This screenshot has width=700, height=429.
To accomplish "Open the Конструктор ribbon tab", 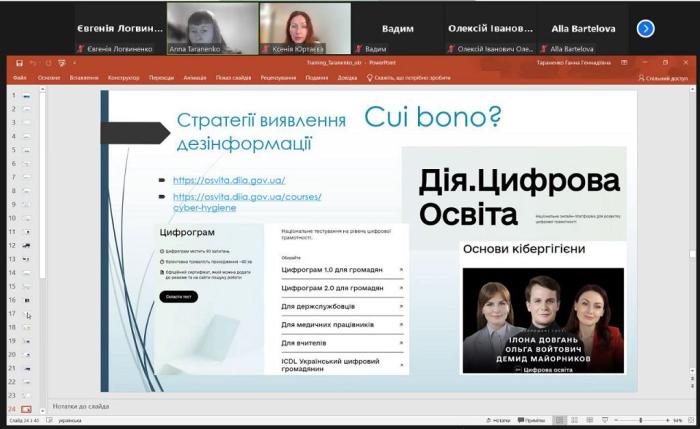I will (123, 77).
